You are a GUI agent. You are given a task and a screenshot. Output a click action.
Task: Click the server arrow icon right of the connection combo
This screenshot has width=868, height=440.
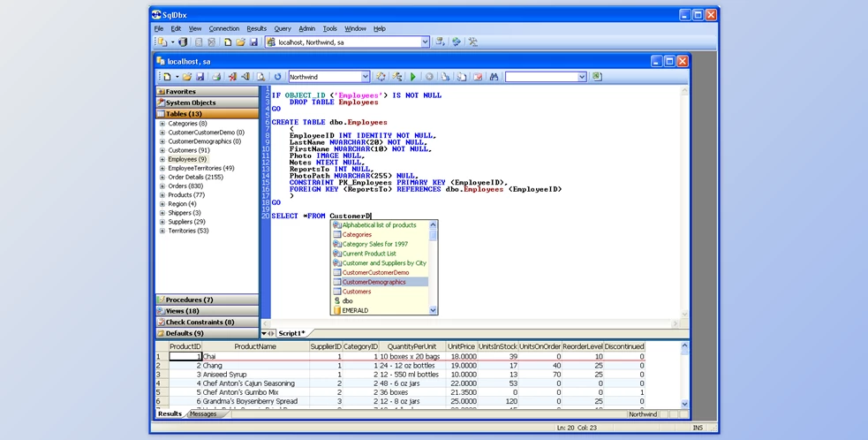tap(440, 42)
